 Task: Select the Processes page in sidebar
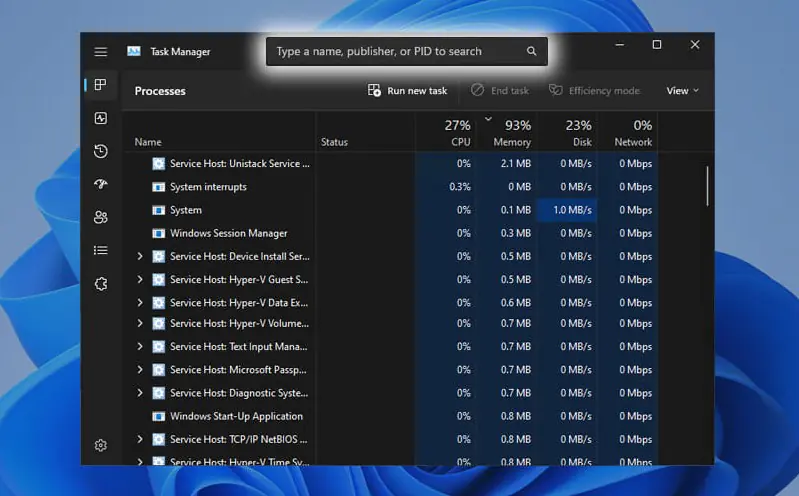101,85
